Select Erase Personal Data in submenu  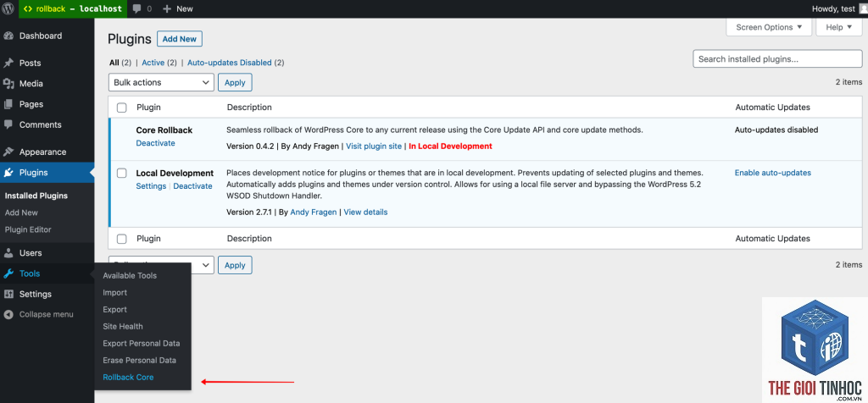(x=140, y=360)
